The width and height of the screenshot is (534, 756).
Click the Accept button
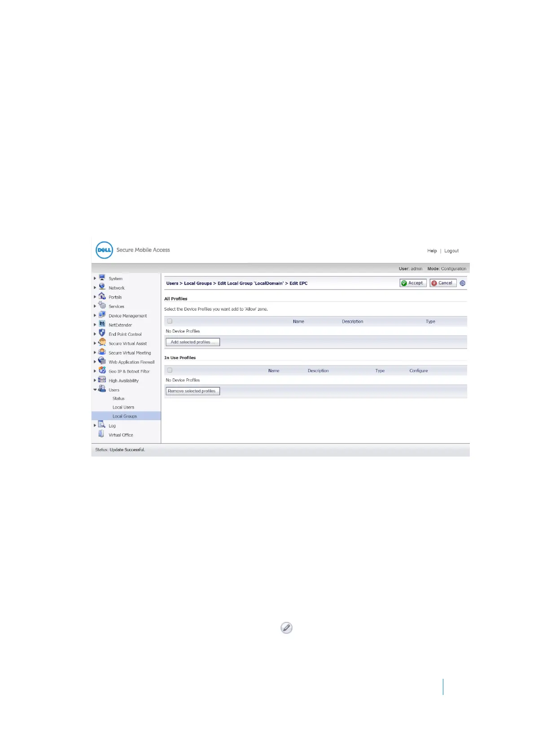(413, 283)
